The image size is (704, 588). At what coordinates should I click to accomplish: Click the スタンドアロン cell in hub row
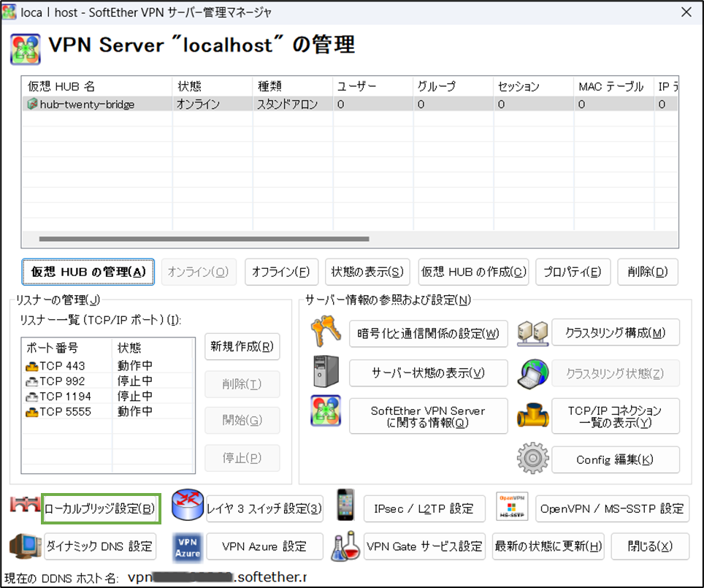click(x=287, y=104)
